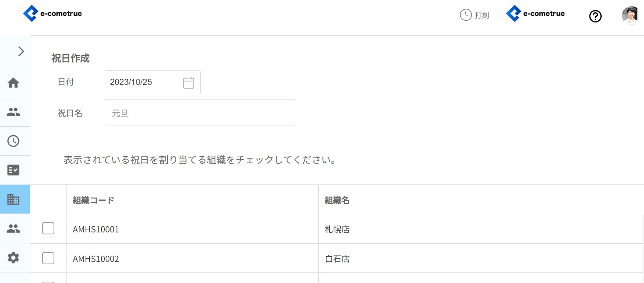Open the group icon below organization icon
The image size is (644, 283).
(14, 228)
